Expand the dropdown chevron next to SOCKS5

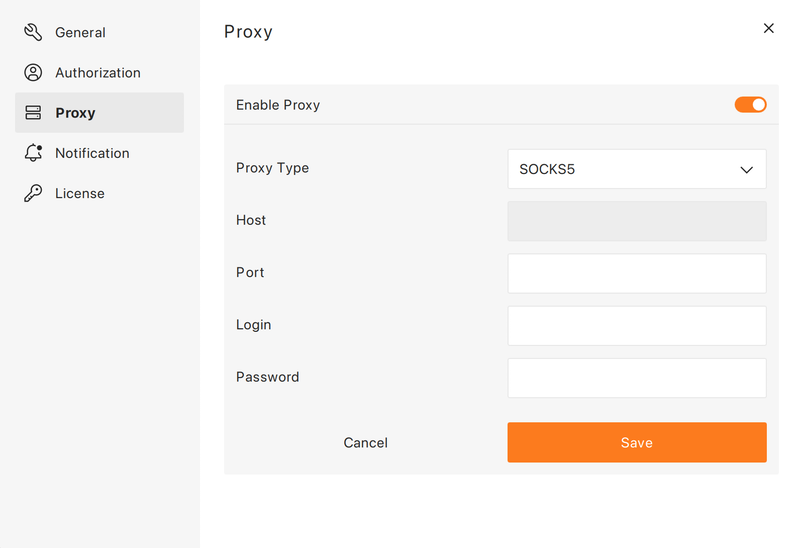[x=746, y=170]
